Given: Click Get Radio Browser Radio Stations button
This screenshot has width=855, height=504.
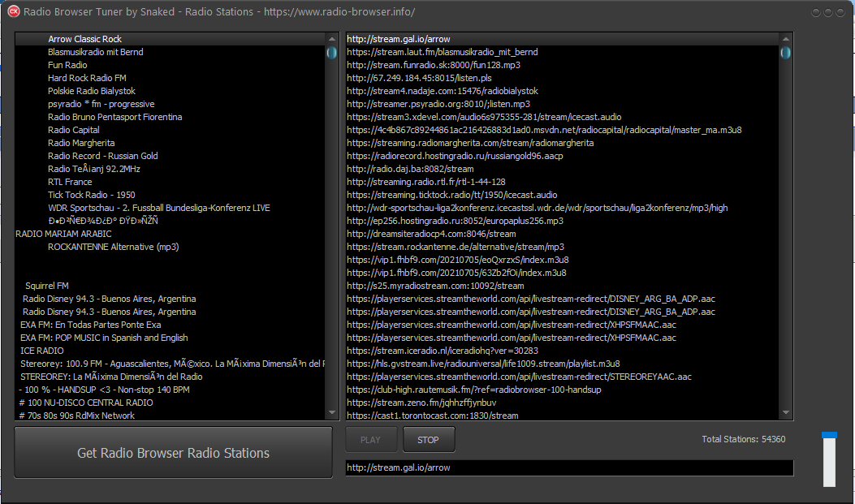Looking at the screenshot, I should point(174,453).
